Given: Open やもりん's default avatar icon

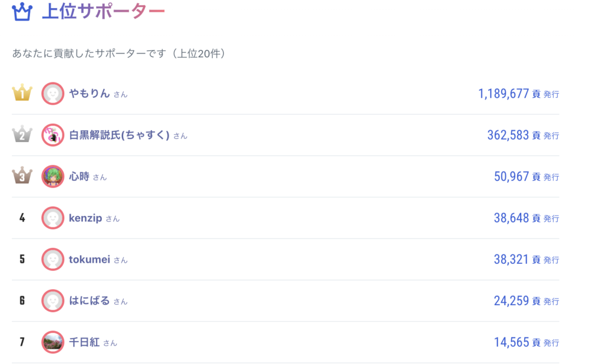Looking at the screenshot, I should click(x=52, y=94).
